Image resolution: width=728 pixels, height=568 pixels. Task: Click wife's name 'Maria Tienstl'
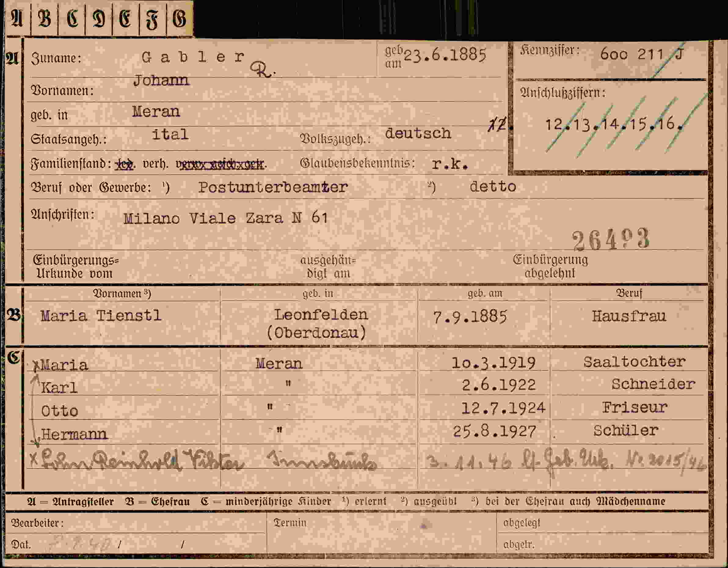coord(101,316)
